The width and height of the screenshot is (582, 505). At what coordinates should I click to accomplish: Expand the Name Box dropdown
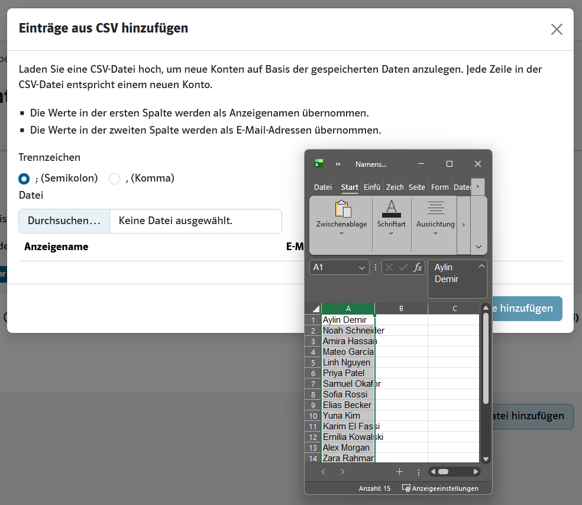click(x=362, y=268)
